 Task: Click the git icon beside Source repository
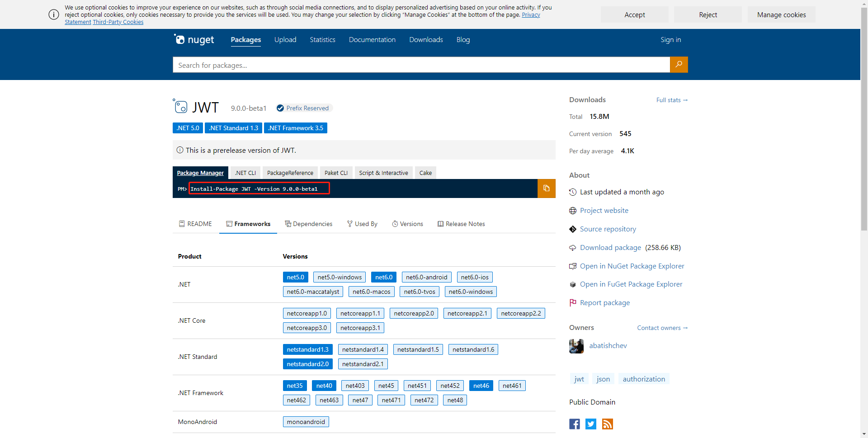[573, 229]
